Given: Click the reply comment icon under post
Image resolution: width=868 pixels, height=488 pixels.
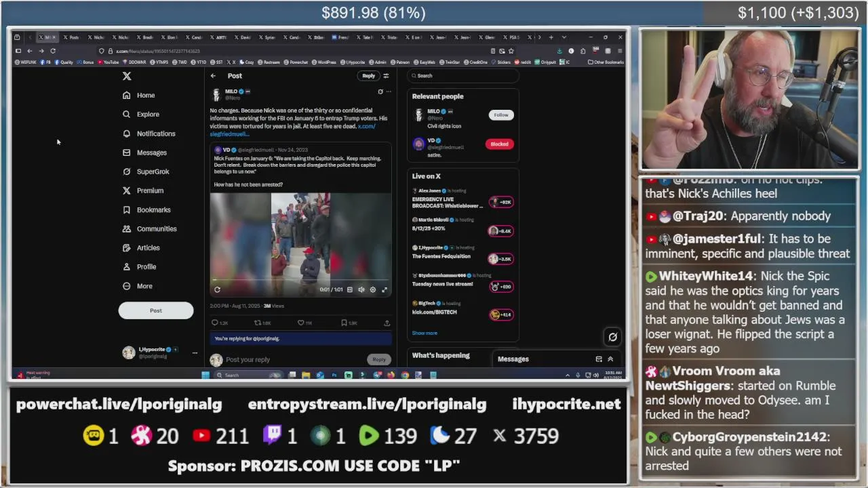Looking at the screenshot, I should (x=215, y=323).
